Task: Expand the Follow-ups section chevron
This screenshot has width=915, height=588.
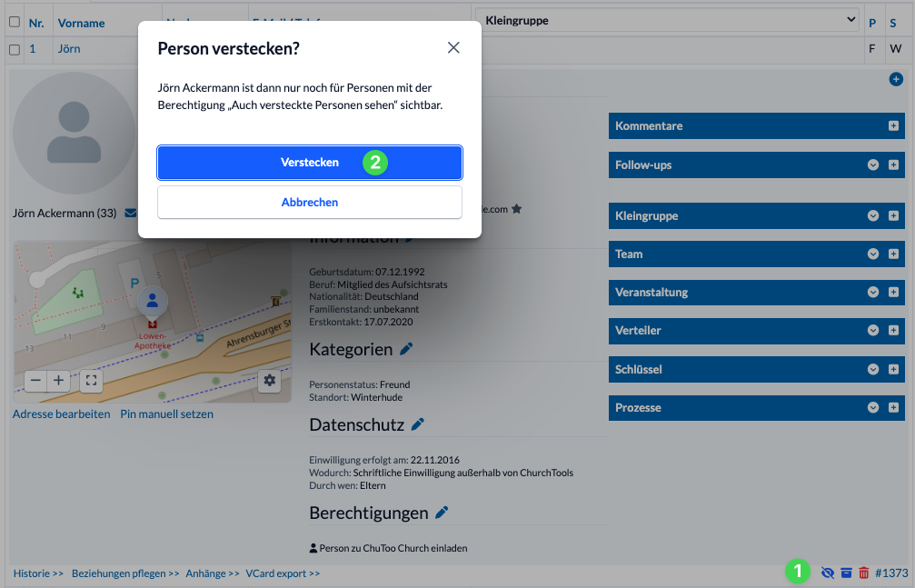Action: pyautogui.click(x=873, y=164)
